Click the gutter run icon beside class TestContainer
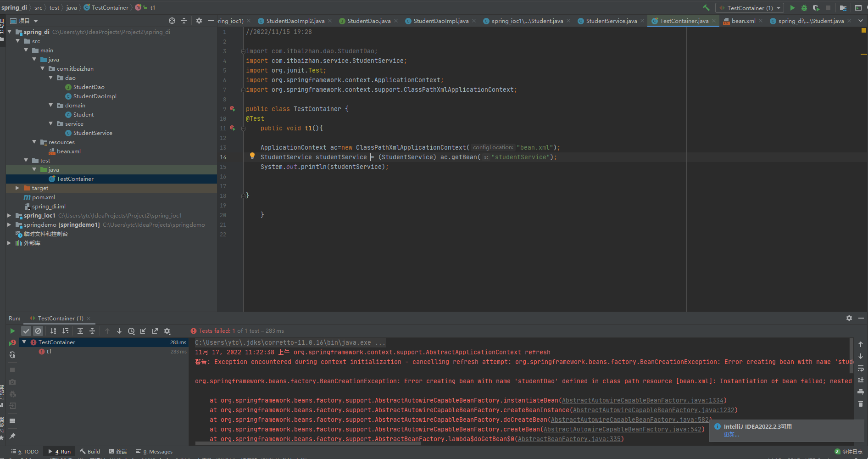Viewport: 868px width, 459px height. (x=233, y=109)
